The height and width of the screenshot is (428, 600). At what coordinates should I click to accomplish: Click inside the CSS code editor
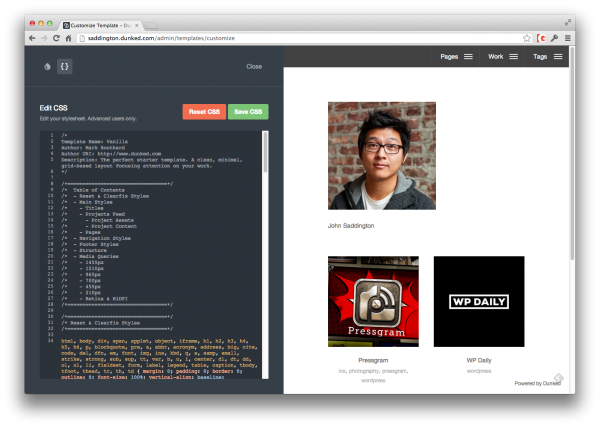click(x=151, y=255)
